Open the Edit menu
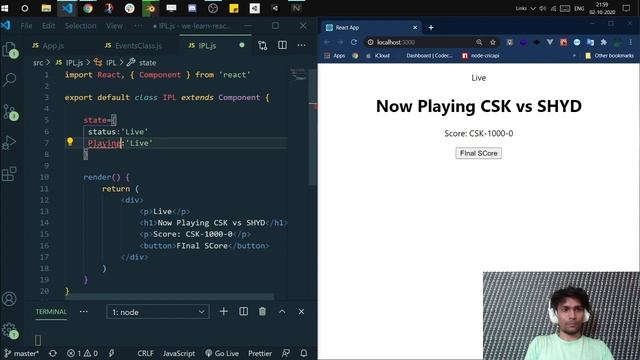 click(48, 26)
